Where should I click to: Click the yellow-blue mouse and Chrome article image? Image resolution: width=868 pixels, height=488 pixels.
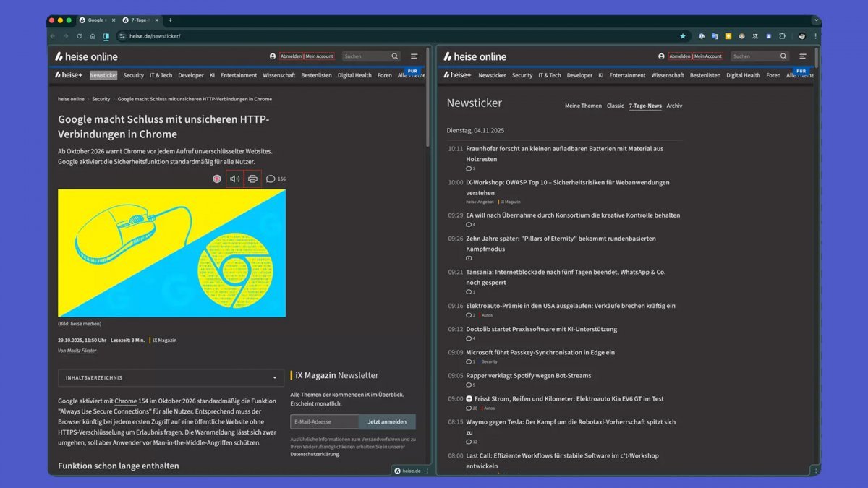(171, 253)
